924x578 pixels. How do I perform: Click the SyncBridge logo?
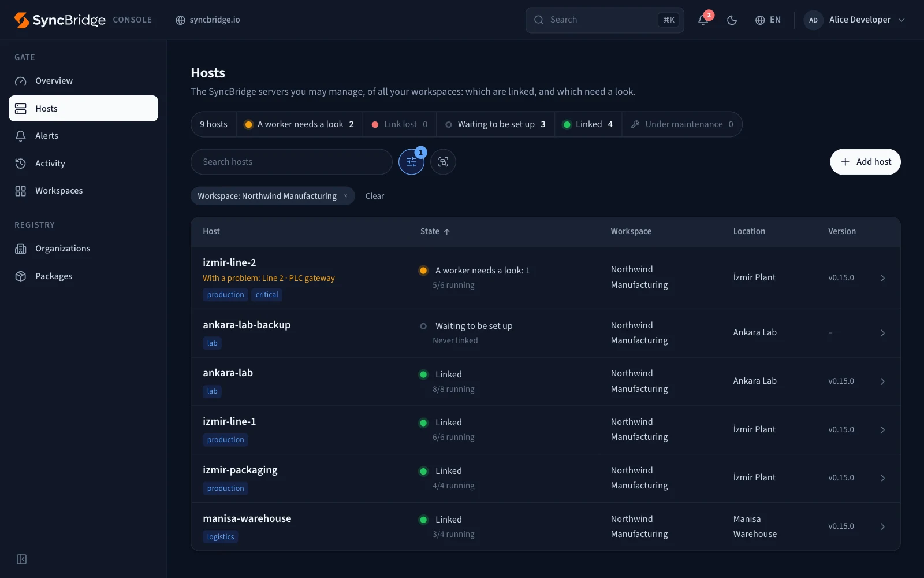point(60,20)
